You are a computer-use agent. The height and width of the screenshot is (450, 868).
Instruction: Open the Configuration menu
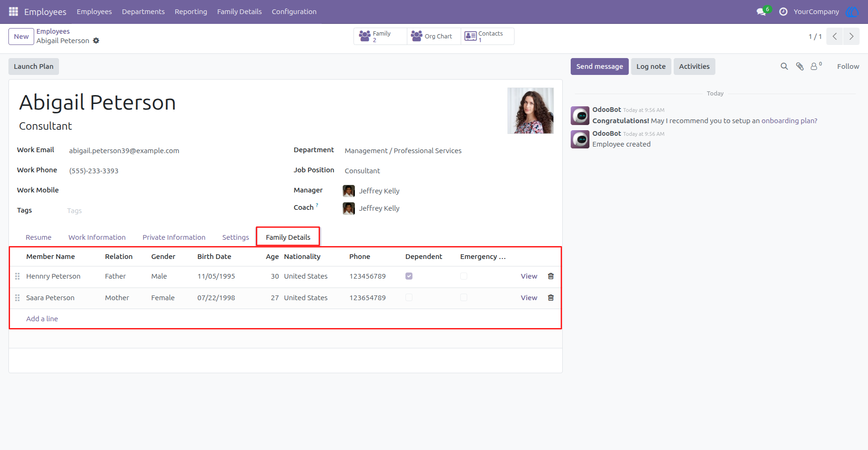(294, 12)
